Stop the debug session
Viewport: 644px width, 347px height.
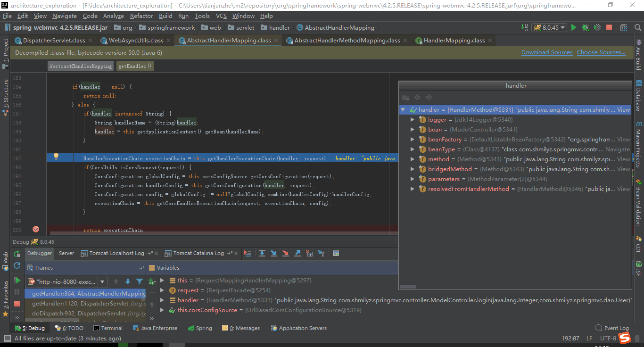[17, 304]
